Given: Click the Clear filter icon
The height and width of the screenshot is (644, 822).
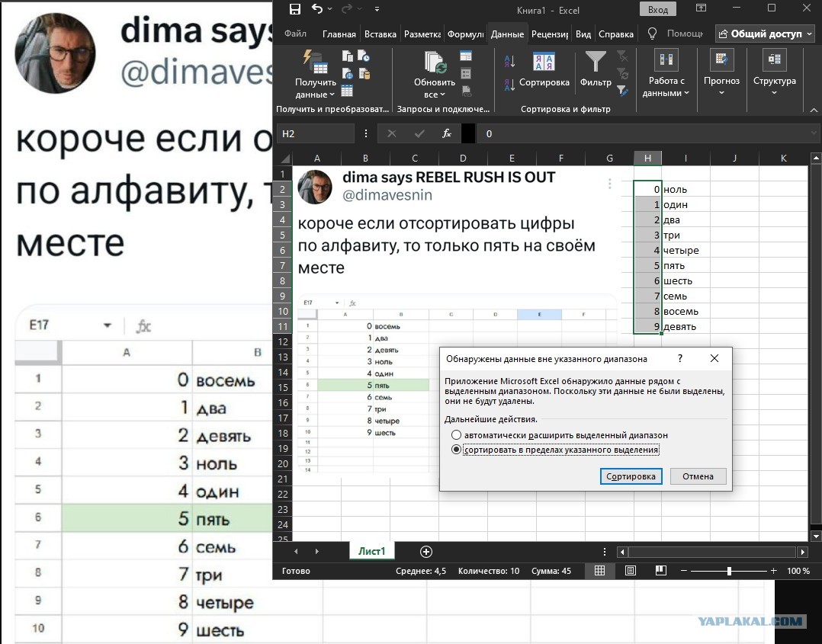Looking at the screenshot, I should click(x=622, y=56).
